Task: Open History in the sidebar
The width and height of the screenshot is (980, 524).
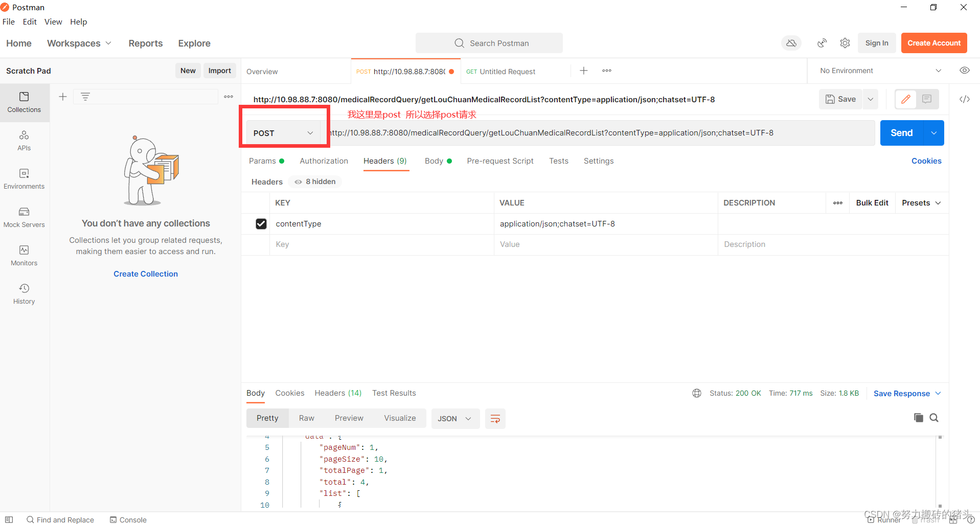Action: click(24, 294)
